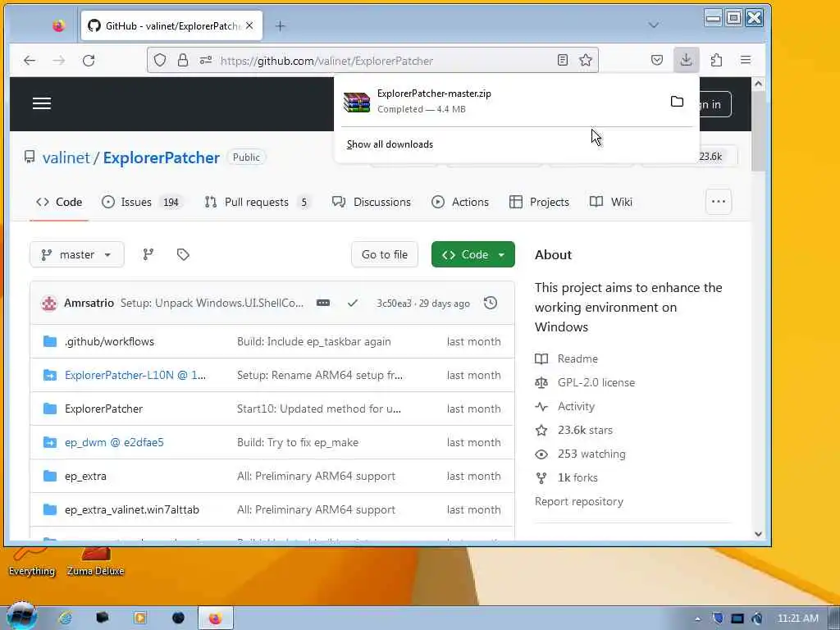Select the Code tab
The height and width of the screenshot is (630, 840).
[59, 202]
